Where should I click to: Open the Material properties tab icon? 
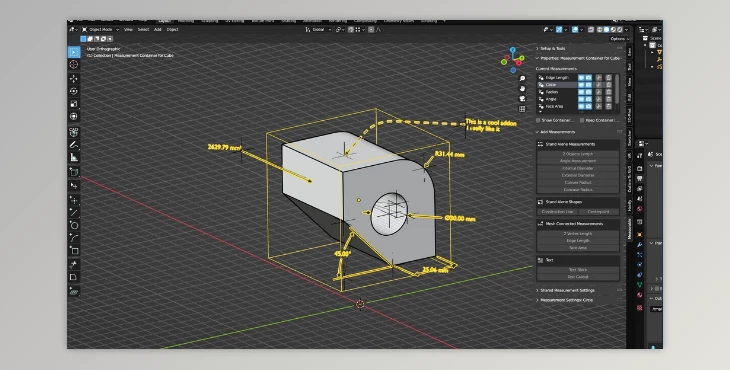coord(640,295)
